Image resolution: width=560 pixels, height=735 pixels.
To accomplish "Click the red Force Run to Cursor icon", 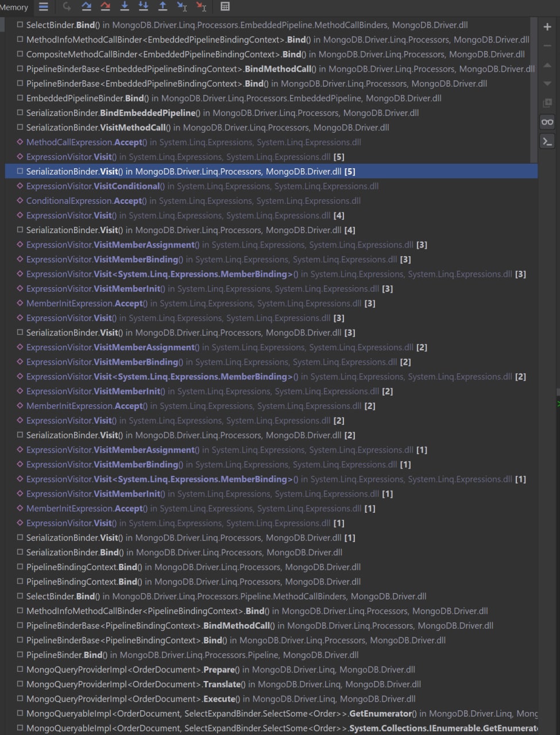I will (x=201, y=7).
